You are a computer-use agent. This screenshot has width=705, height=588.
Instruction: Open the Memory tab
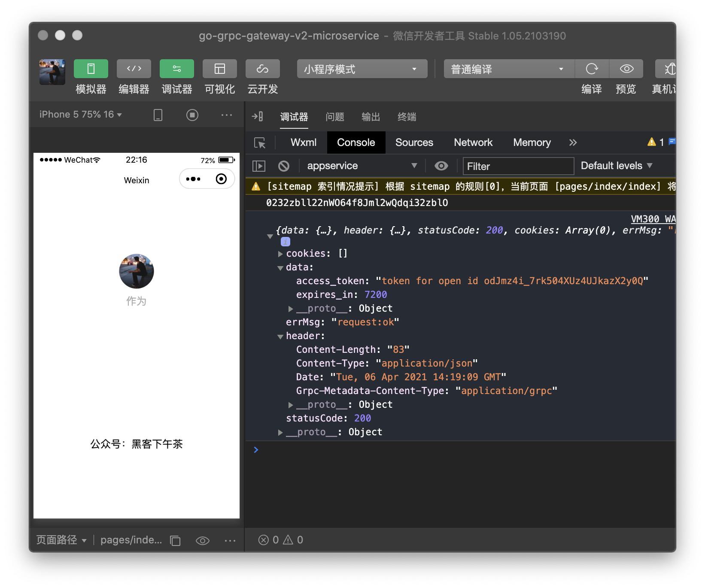pyautogui.click(x=532, y=142)
